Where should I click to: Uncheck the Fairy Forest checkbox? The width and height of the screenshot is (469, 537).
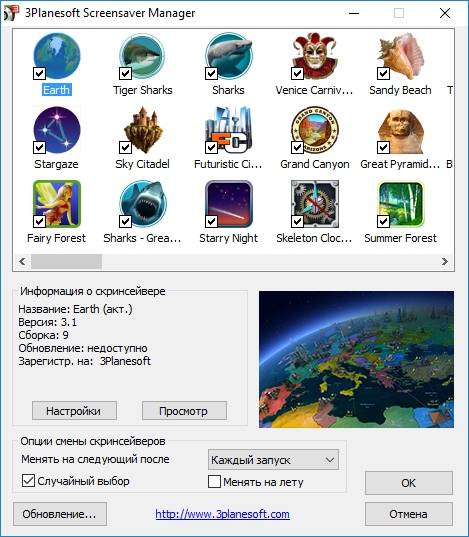click(39, 221)
